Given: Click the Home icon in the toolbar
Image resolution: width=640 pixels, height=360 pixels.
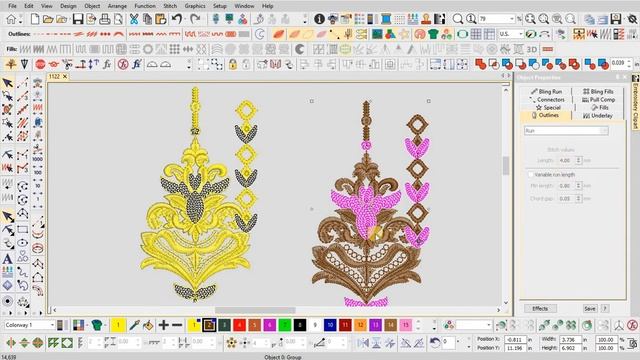Looking at the screenshot, I should 11,19.
